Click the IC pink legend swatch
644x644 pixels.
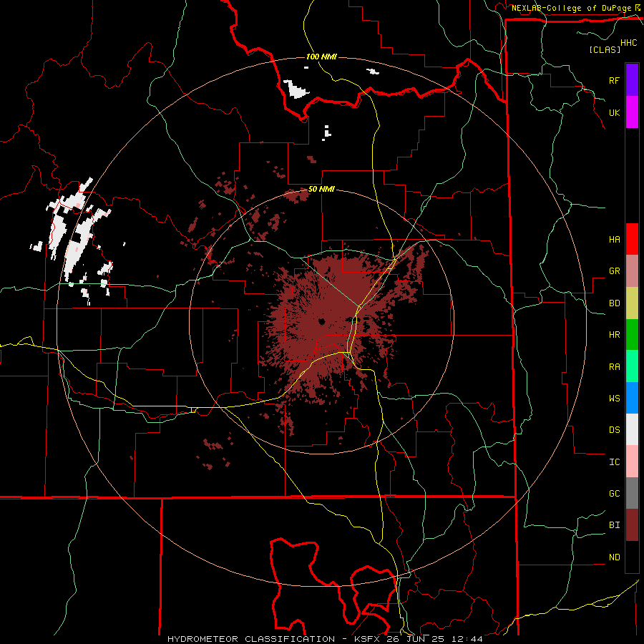click(x=632, y=462)
